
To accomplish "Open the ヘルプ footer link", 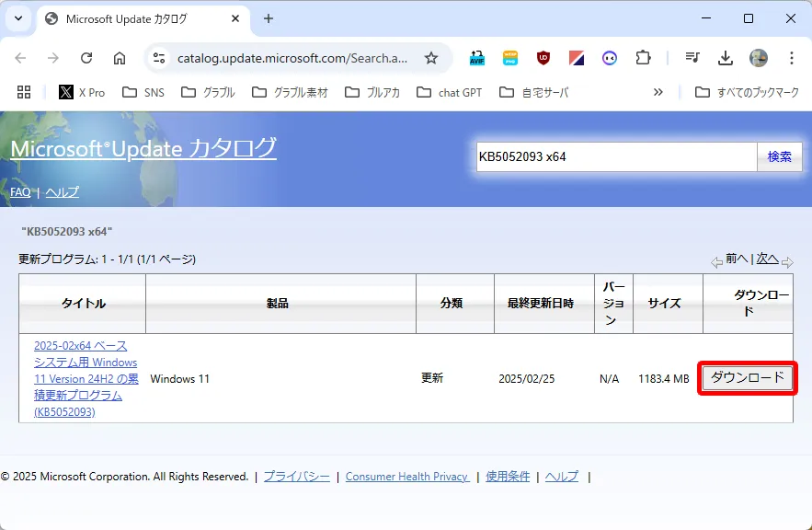I will pyautogui.click(x=561, y=476).
